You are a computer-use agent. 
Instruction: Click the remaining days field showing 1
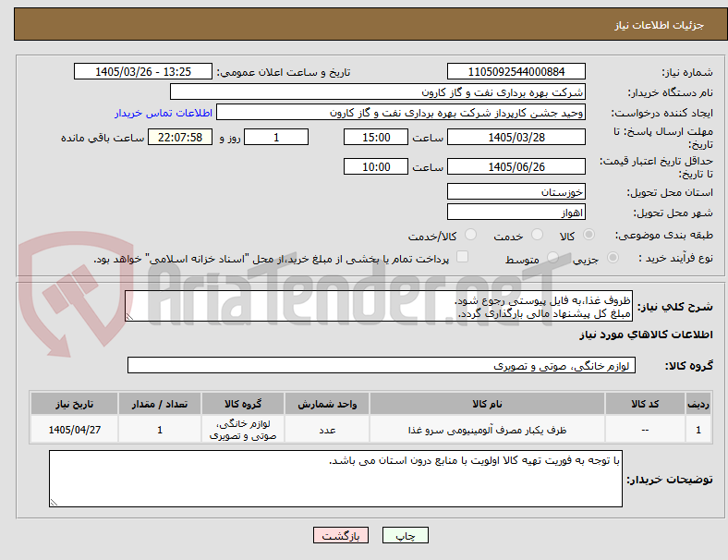tap(276, 137)
